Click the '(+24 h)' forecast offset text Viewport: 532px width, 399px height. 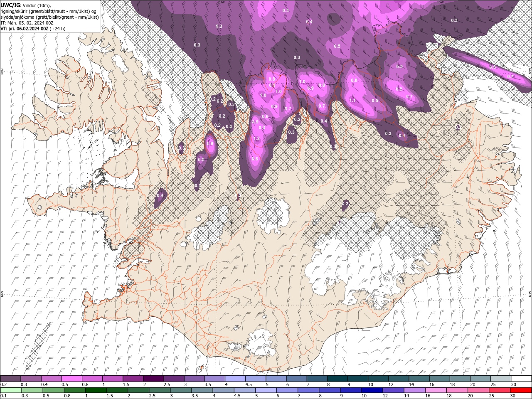[58, 29]
